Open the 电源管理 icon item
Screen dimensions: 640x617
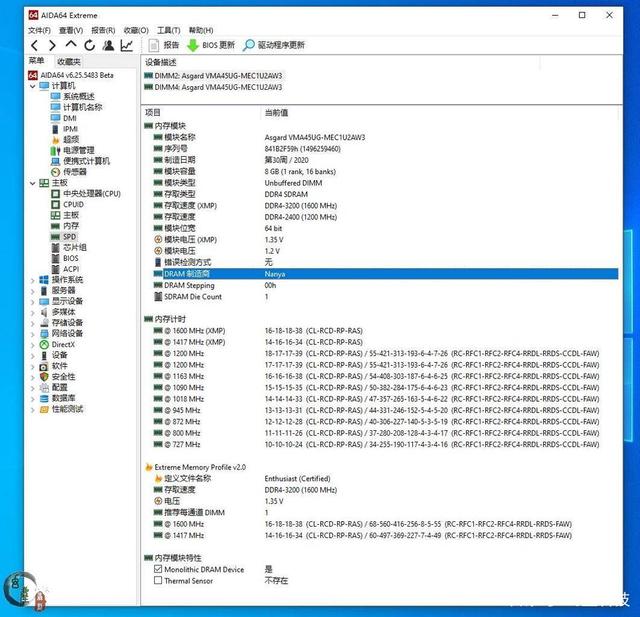tap(56, 150)
